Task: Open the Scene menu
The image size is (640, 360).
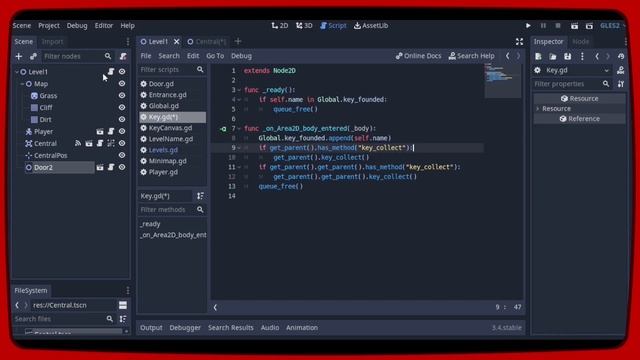Action: point(22,26)
